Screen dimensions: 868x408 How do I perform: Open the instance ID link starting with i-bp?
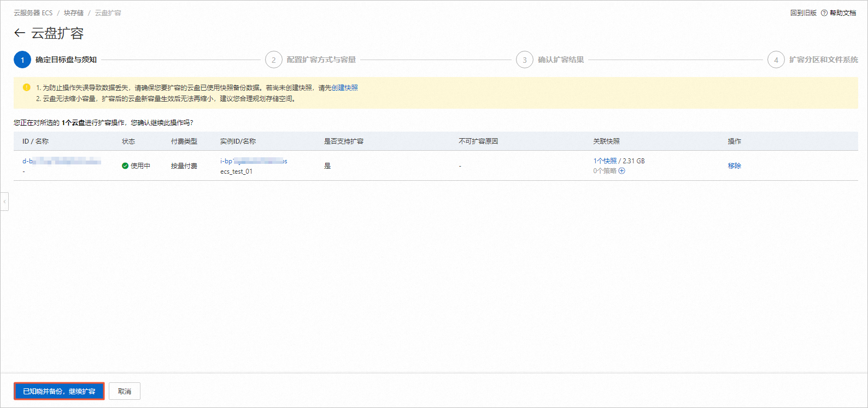(254, 161)
